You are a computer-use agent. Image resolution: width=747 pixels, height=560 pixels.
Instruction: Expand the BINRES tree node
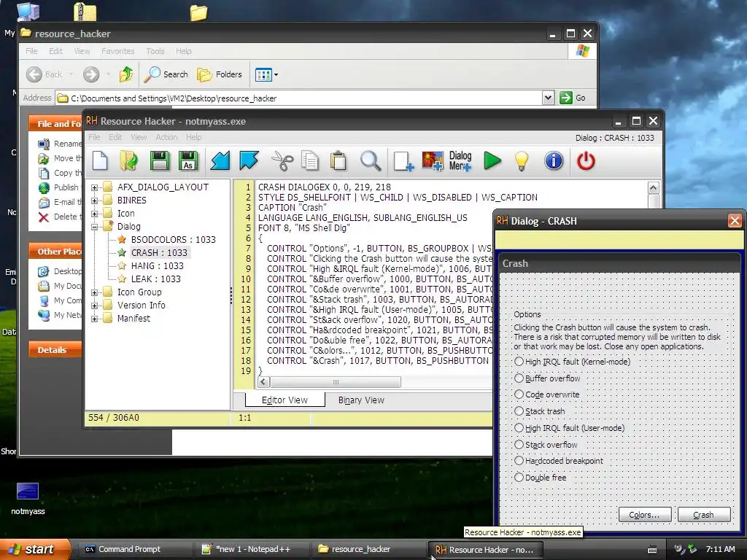[x=94, y=201]
